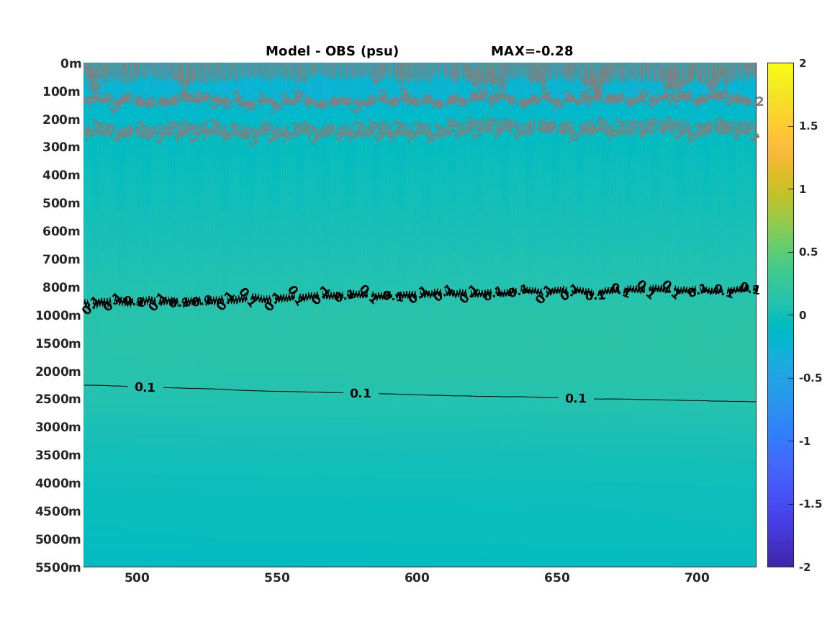Viewport: 840px width, 630px height.
Task: Click the colorbar tick label '0.5'
Action: (x=808, y=252)
